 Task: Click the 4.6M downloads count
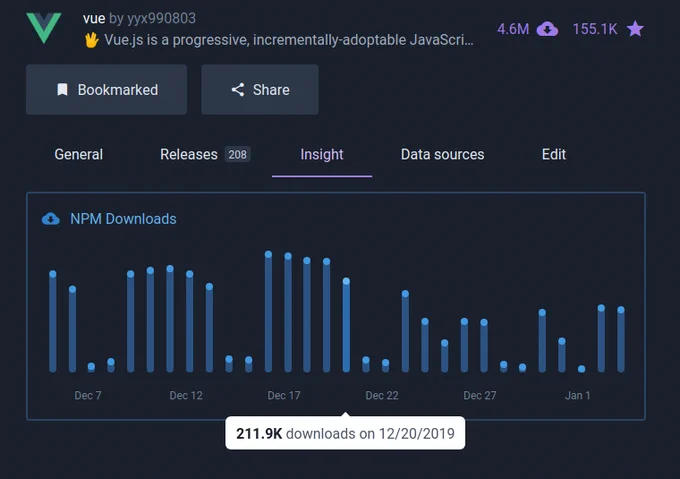(x=513, y=29)
